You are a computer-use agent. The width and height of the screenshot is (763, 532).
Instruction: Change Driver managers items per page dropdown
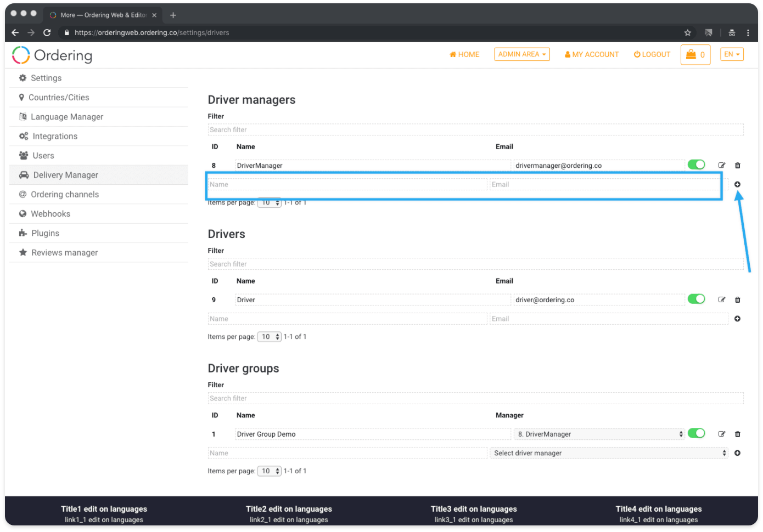269,202
